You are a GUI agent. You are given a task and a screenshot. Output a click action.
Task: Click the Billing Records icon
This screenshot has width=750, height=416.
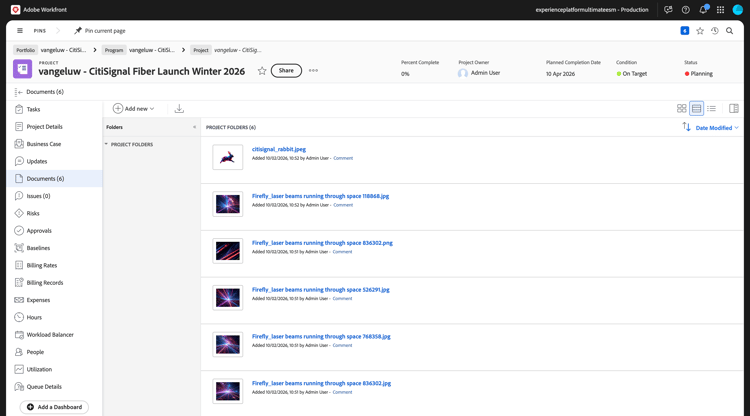tap(19, 283)
